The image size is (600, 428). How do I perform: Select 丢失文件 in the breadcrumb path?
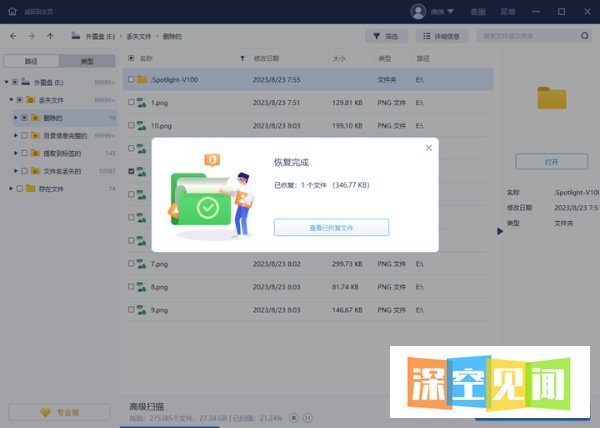[139, 36]
